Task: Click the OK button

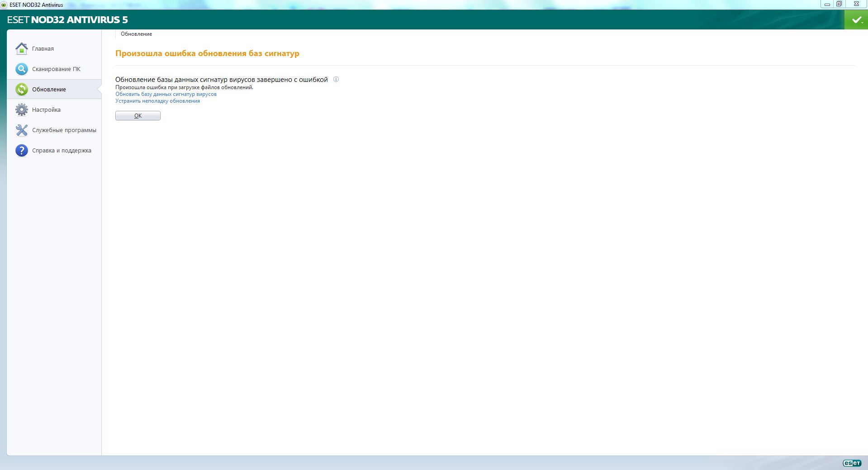Action: click(138, 116)
